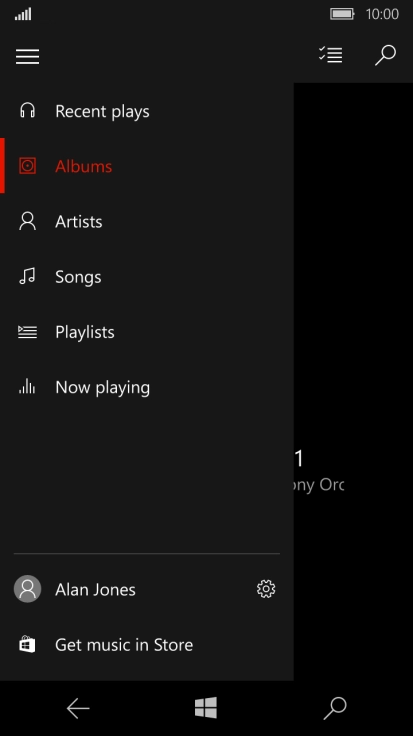
Task: Click the headphones icon for Recent plays
Action: coord(27,111)
